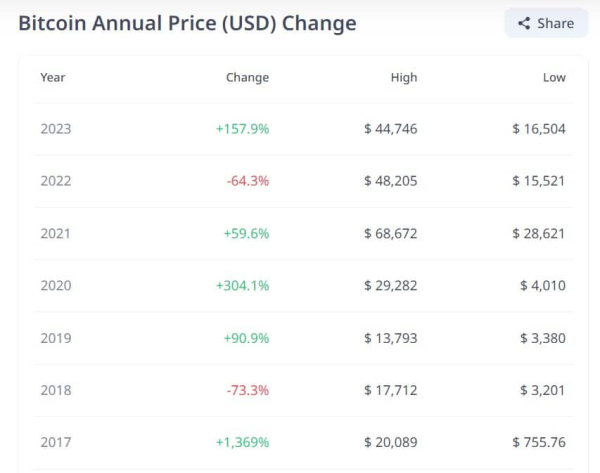The image size is (600, 473).
Task: Click the Year column header
Action: tap(53, 78)
